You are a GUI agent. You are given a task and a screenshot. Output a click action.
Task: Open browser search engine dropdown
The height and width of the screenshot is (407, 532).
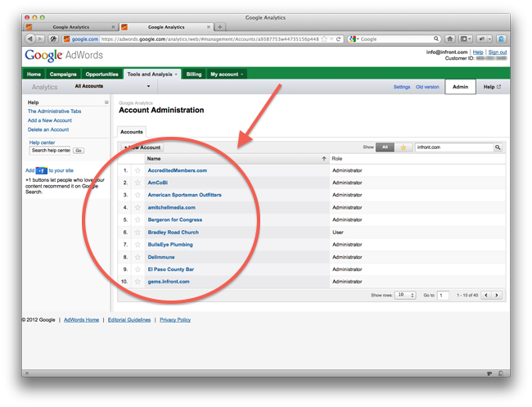click(x=354, y=39)
